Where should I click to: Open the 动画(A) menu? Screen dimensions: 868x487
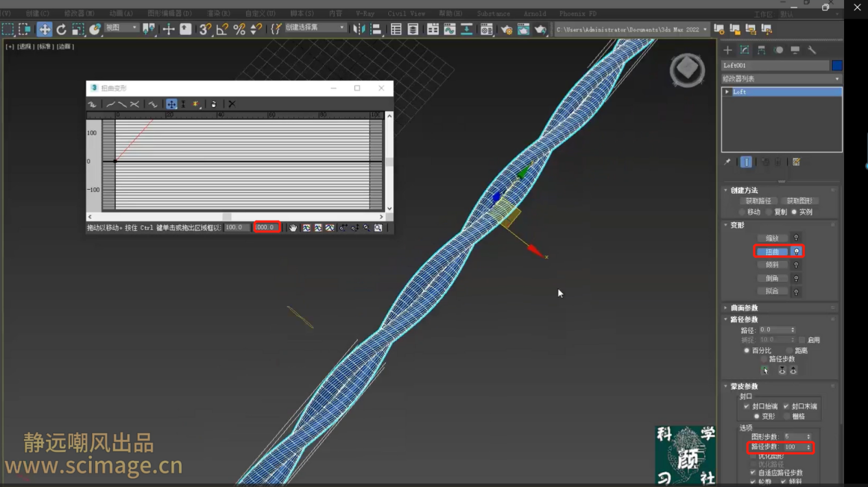[121, 14]
